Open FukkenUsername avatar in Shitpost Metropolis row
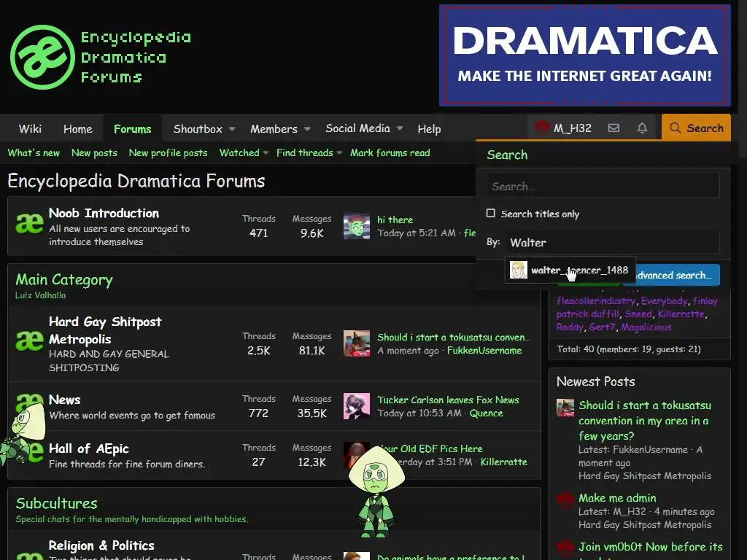Viewport: 747px width, 560px height. coord(356,343)
